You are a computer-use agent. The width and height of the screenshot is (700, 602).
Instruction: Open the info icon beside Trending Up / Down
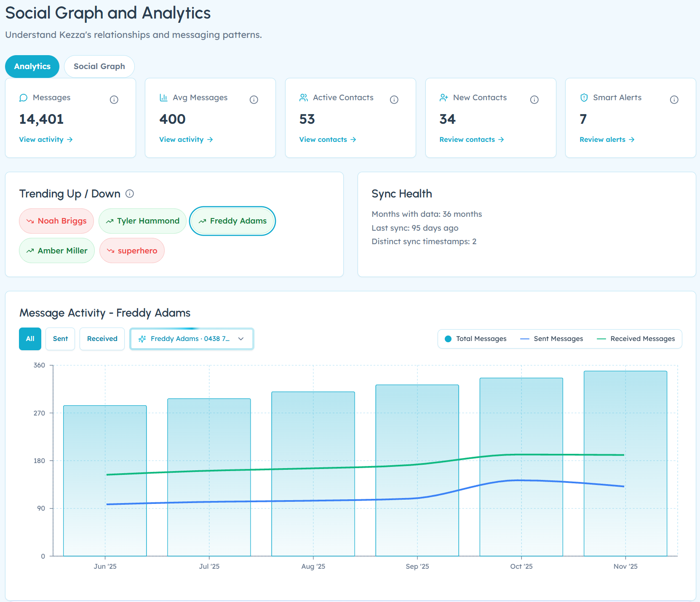(x=130, y=194)
